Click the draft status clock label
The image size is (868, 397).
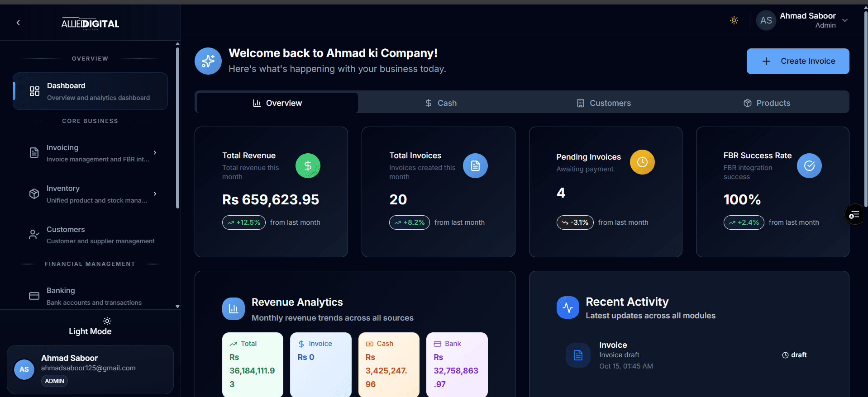click(794, 355)
